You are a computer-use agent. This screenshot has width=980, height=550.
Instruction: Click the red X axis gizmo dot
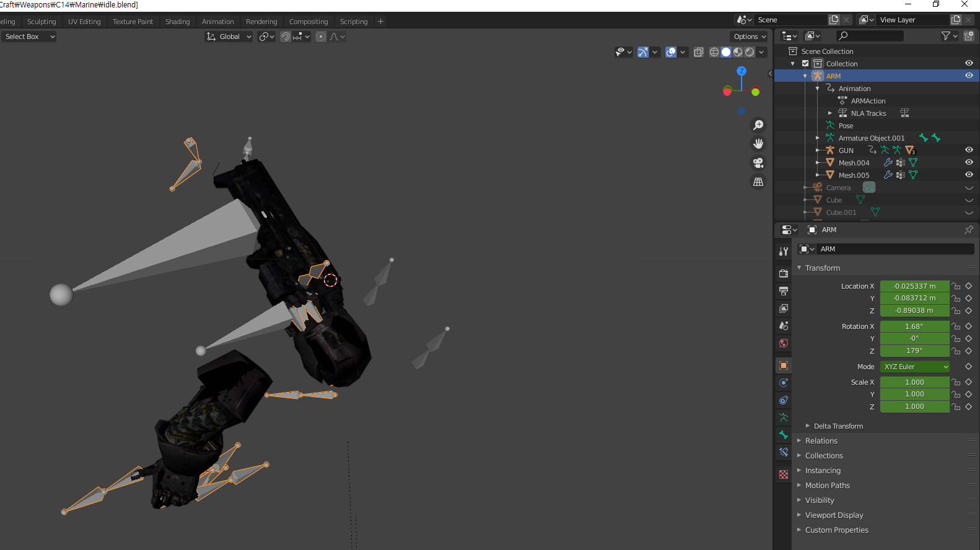pos(727,92)
